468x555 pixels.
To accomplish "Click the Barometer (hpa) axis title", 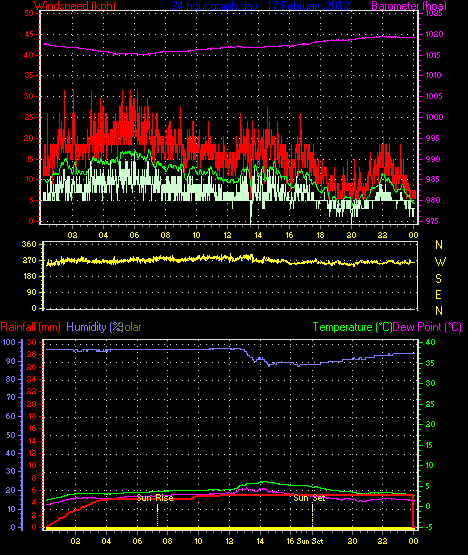I will click(409, 5).
